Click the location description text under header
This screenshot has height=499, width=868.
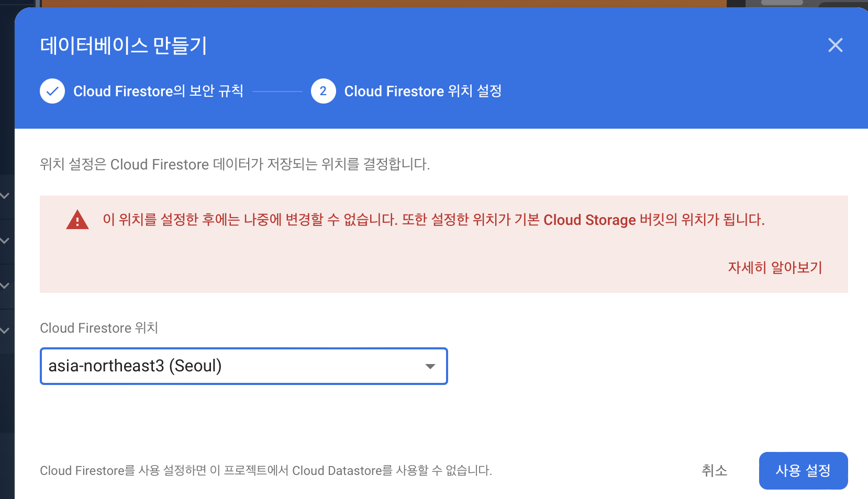point(235,164)
